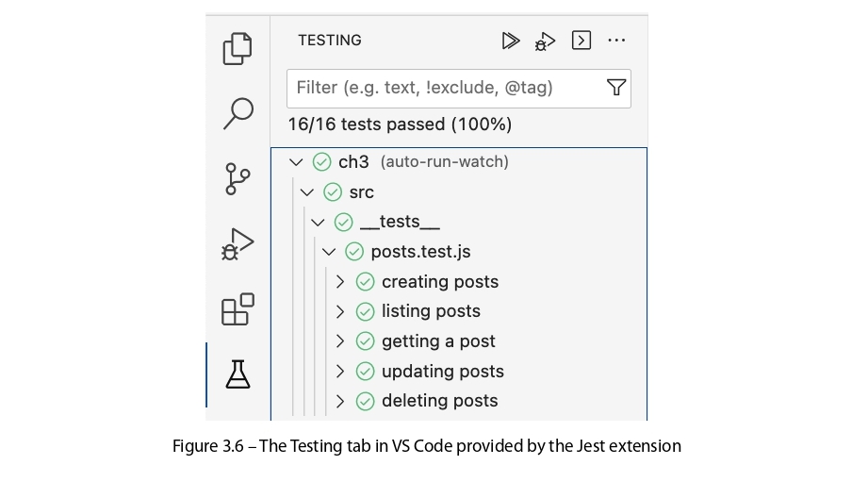Expand the deleting posts test group
The image size is (868, 482).
tap(340, 401)
